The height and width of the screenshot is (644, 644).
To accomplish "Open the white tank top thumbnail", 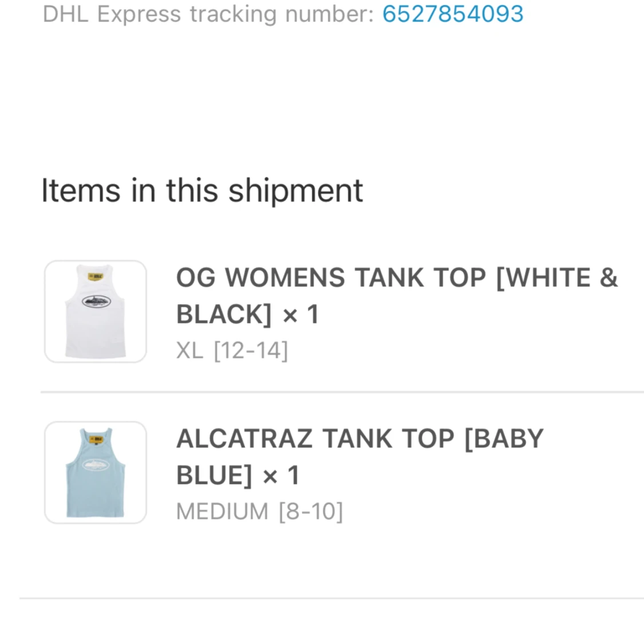I will (x=96, y=311).
